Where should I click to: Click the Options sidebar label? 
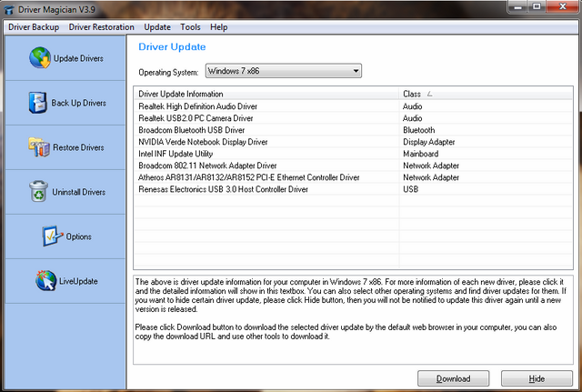coord(79,236)
